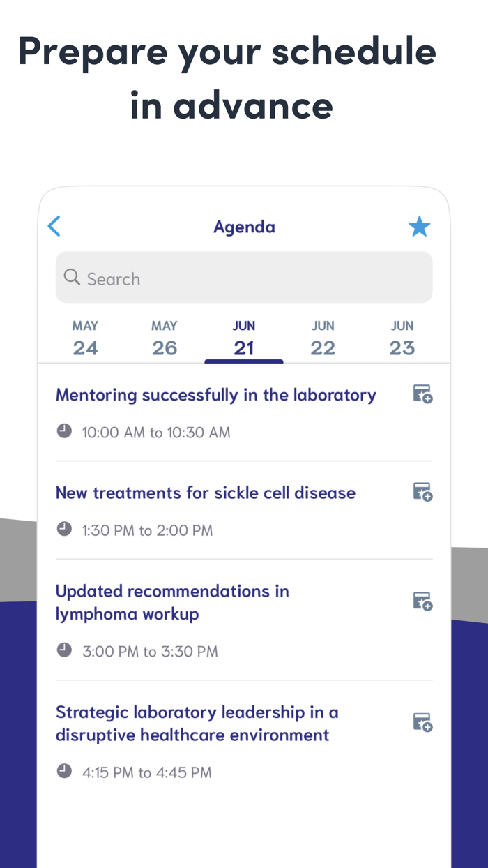Add lymphoma workup session to calendar

[422, 601]
